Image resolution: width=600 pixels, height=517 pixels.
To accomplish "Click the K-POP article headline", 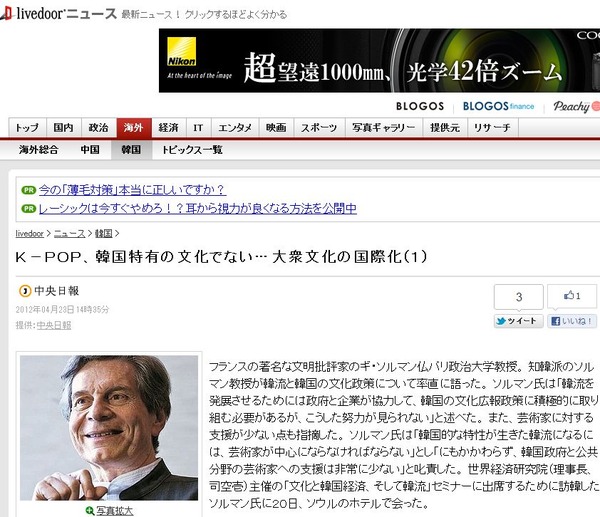I will [221, 257].
